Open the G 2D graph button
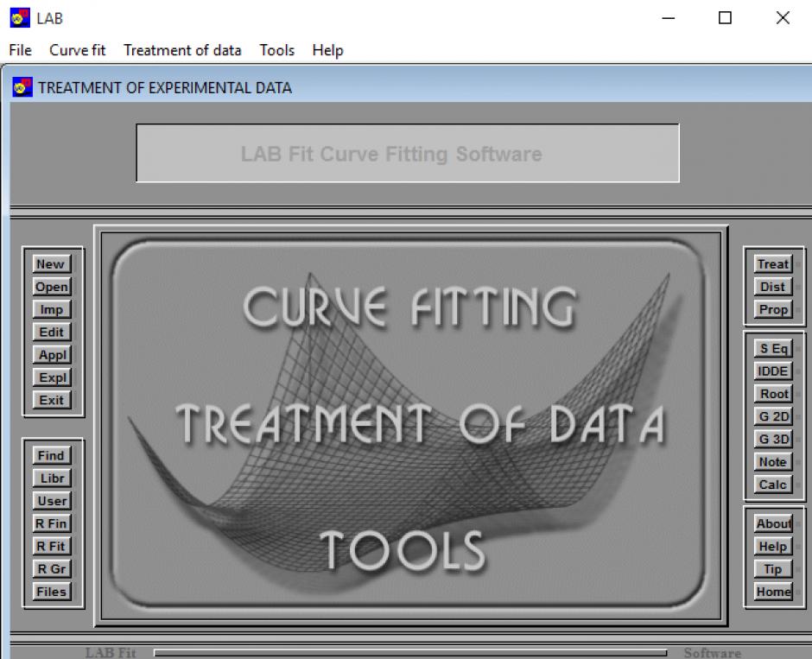812x659 pixels. (x=773, y=416)
